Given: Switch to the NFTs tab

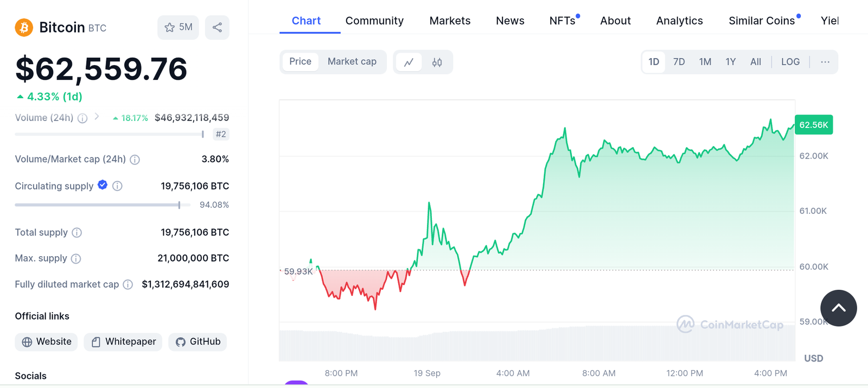Looking at the screenshot, I should click(x=563, y=21).
